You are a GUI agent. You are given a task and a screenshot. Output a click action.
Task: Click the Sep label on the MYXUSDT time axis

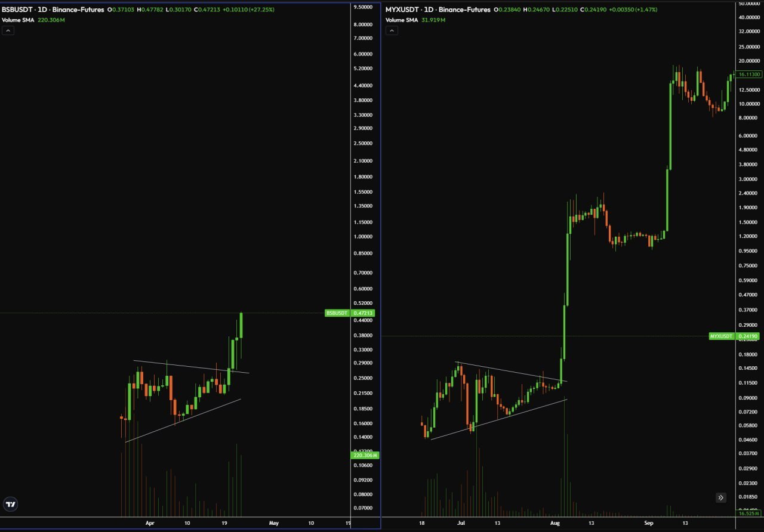(649, 523)
